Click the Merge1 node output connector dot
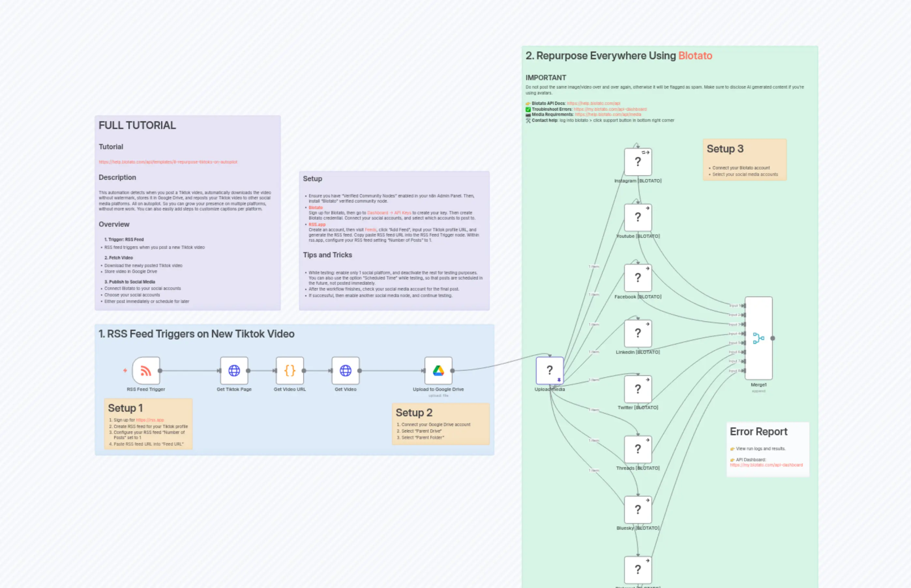This screenshot has height=588, width=911. [773, 338]
